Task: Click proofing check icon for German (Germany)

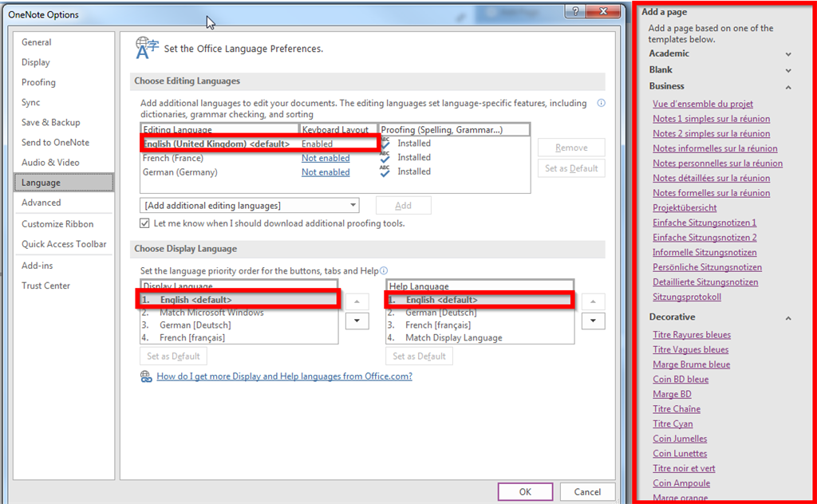Action: point(385,171)
